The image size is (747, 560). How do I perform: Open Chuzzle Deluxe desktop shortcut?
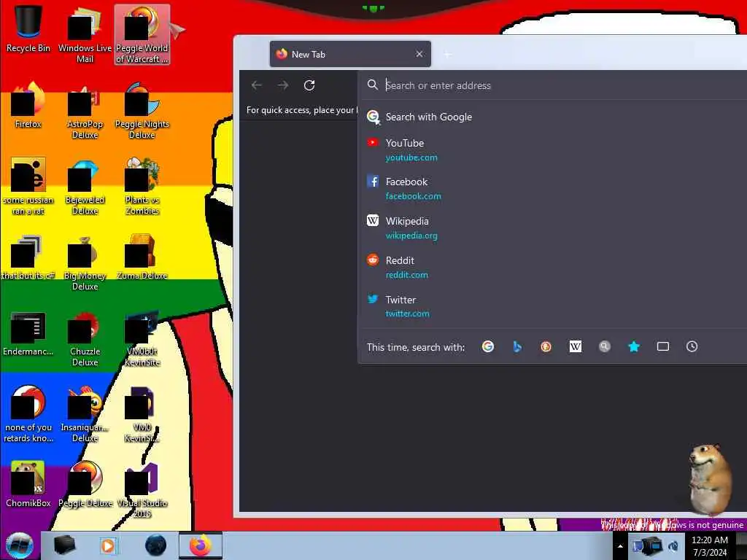click(x=85, y=339)
